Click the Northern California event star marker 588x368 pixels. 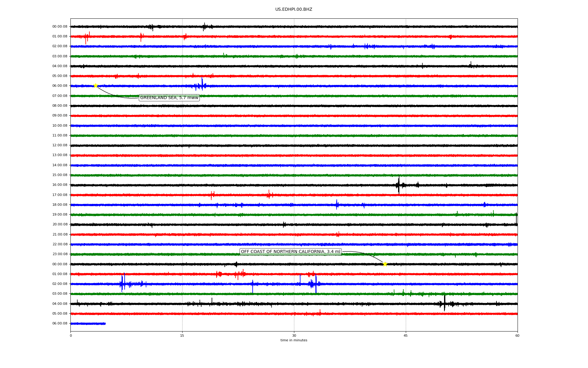coord(385,264)
